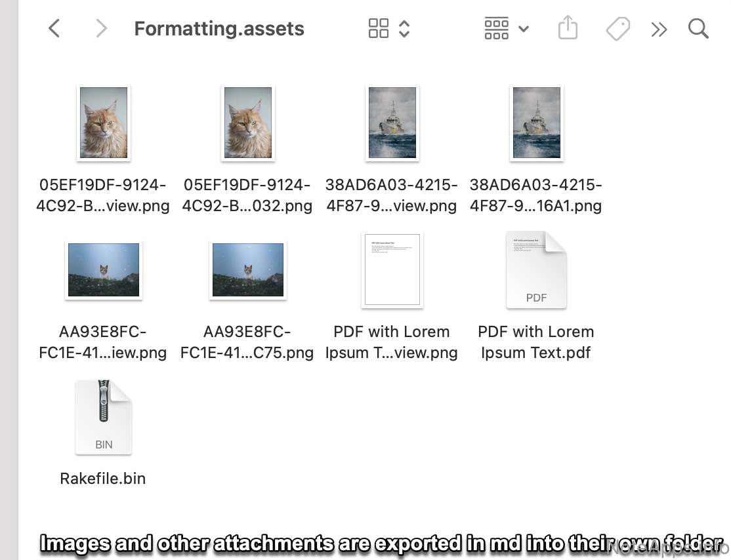
Task: Expand the toolbar overflow double-chevron
Action: [x=659, y=29]
